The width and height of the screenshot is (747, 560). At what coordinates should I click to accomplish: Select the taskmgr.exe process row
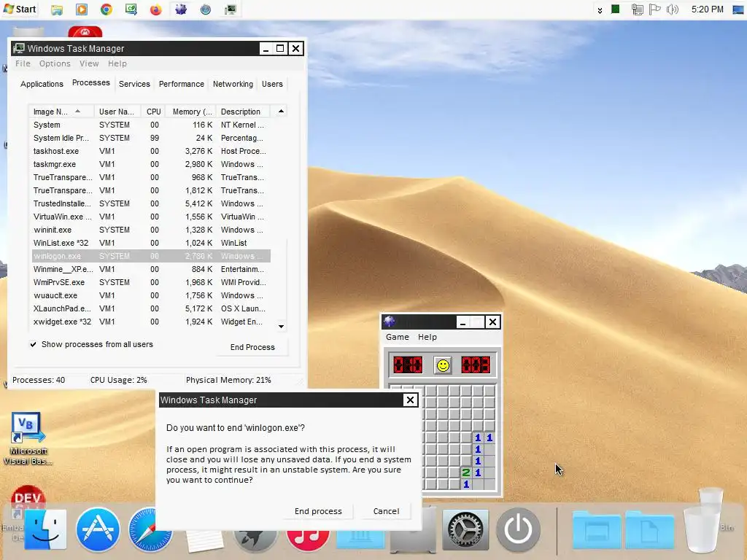[151, 164]
